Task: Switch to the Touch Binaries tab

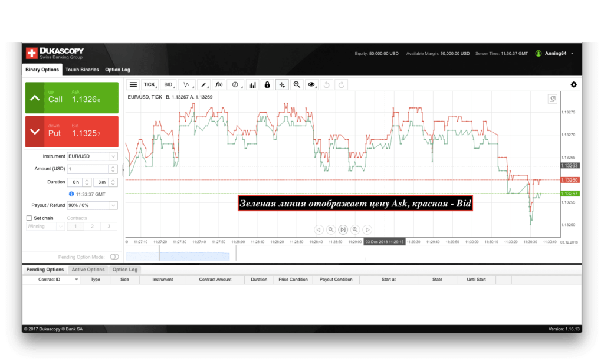Action: coord(82,70)
